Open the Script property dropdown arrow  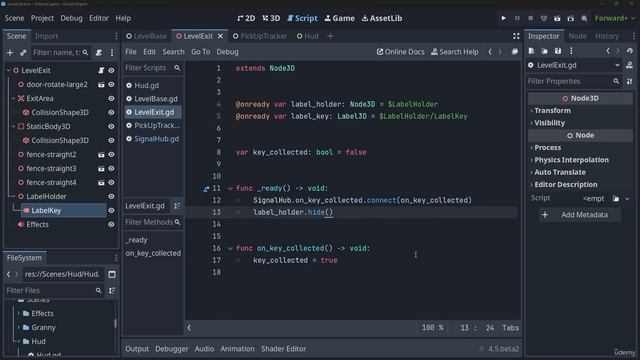pos(627,199)
